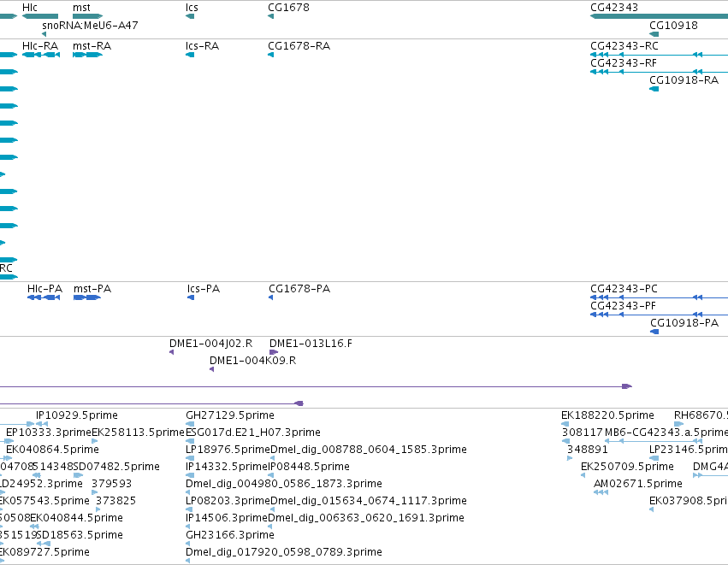Select the mst-RA transcript
The height and width of the screenshot is (565, 728).
87,55
